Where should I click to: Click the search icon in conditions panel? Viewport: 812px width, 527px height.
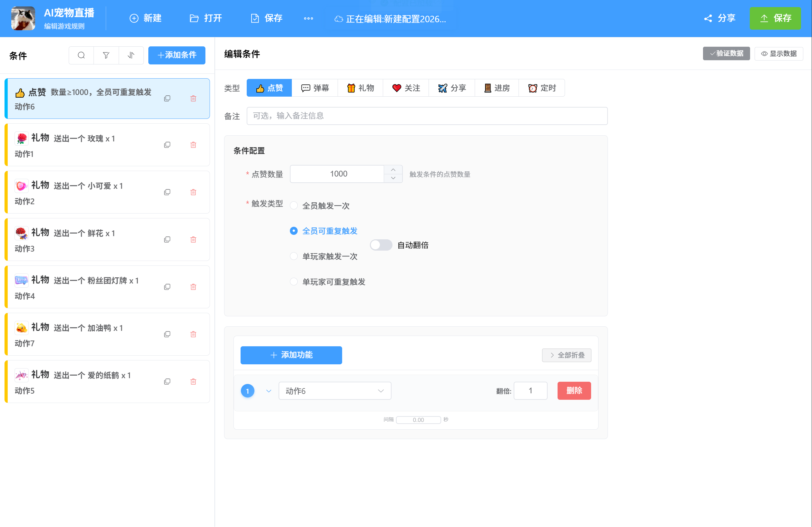[81, 55]
